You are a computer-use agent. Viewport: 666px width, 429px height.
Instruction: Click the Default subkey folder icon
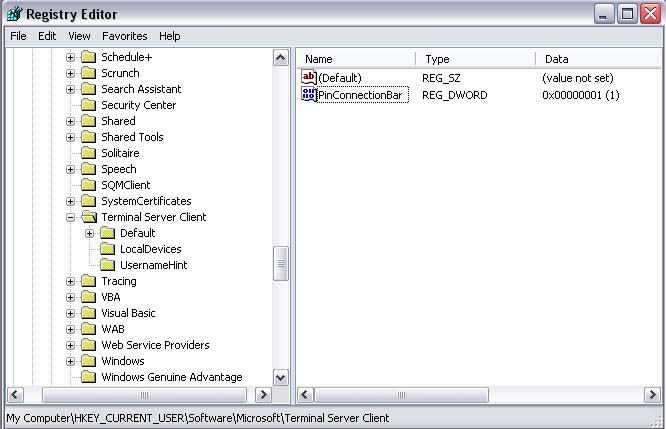pyautogui.click(x=107, y=233)
